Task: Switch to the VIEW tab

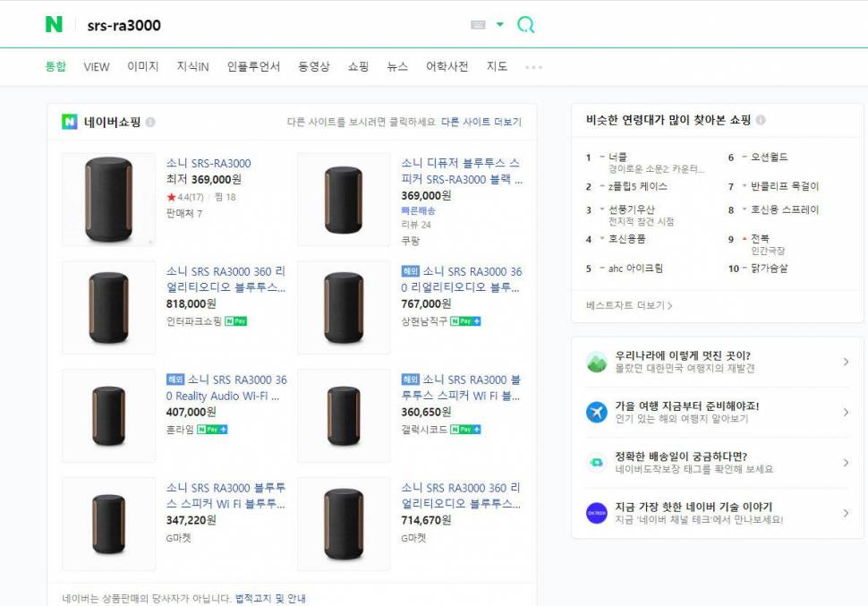Action: pos(97,67)
